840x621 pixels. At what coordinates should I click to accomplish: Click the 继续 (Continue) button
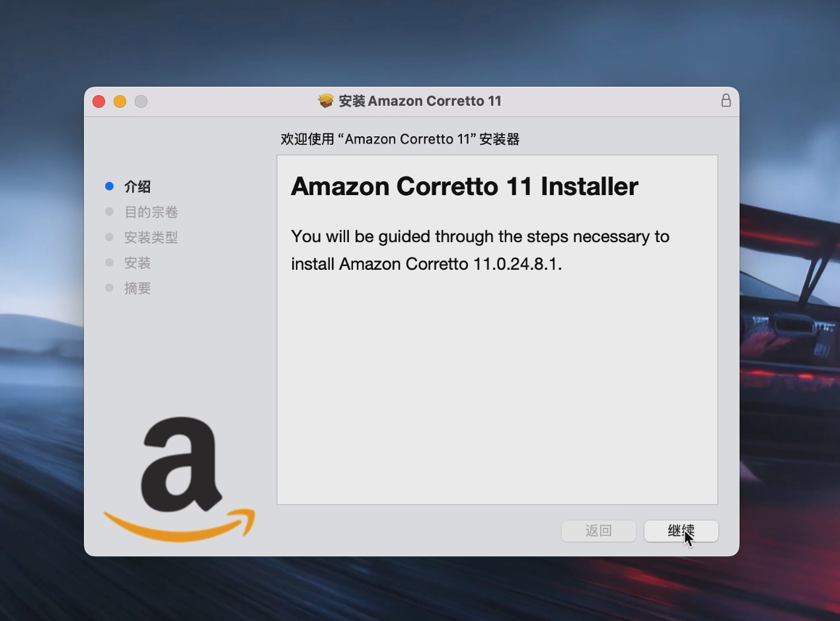[x=681, y=530]
